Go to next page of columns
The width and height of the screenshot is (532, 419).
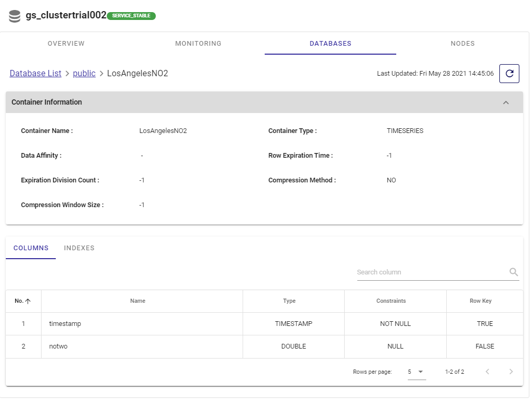coord(510,372)
